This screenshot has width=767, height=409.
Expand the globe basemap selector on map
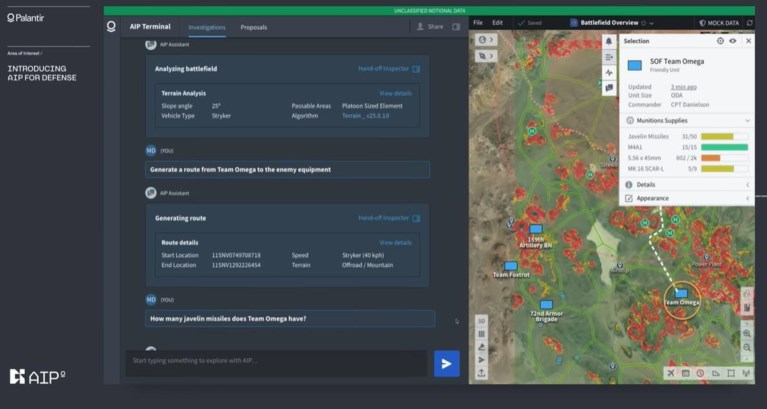[x=486, y=40]
